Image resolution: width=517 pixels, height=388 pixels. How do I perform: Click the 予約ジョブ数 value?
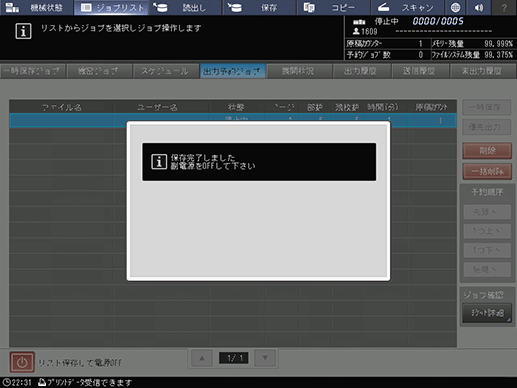click(x=421, y=55)
